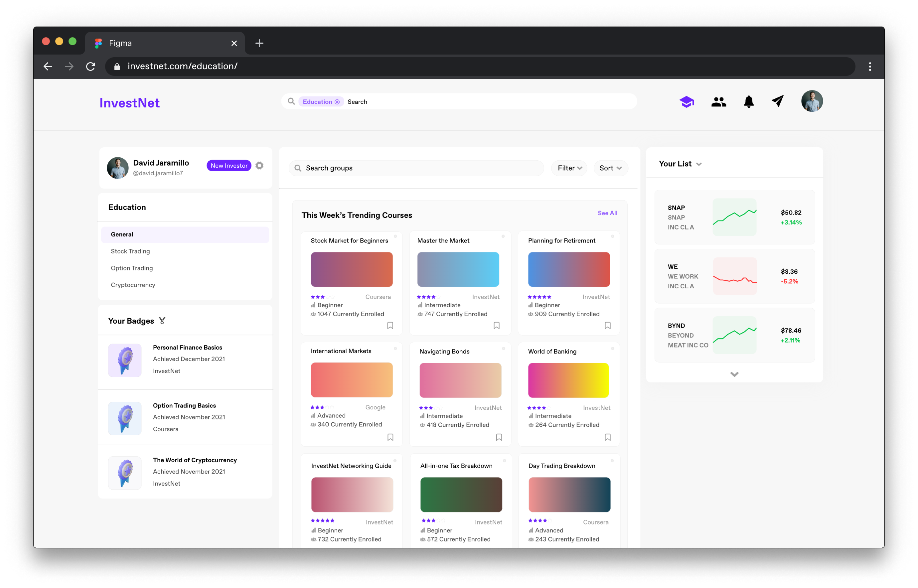Open Planning for Retirement thumbnail
The width and height of the screenshot is (918, 588).
point(569,269)
